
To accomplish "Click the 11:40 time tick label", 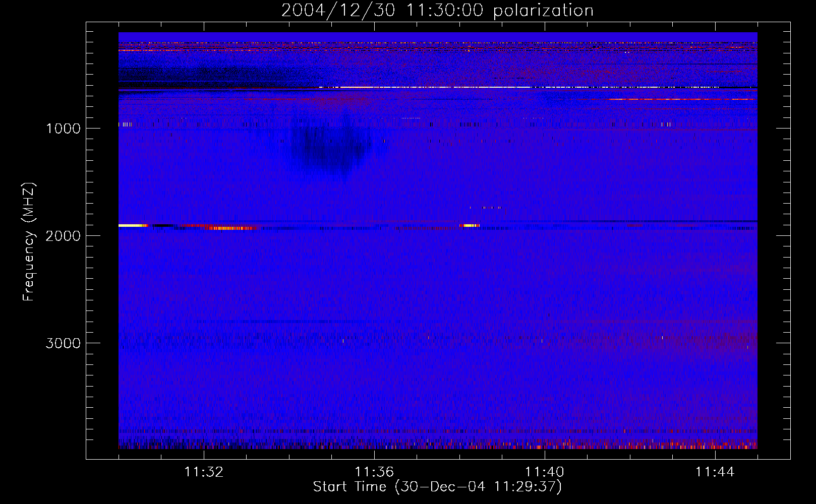I will 545,472.
